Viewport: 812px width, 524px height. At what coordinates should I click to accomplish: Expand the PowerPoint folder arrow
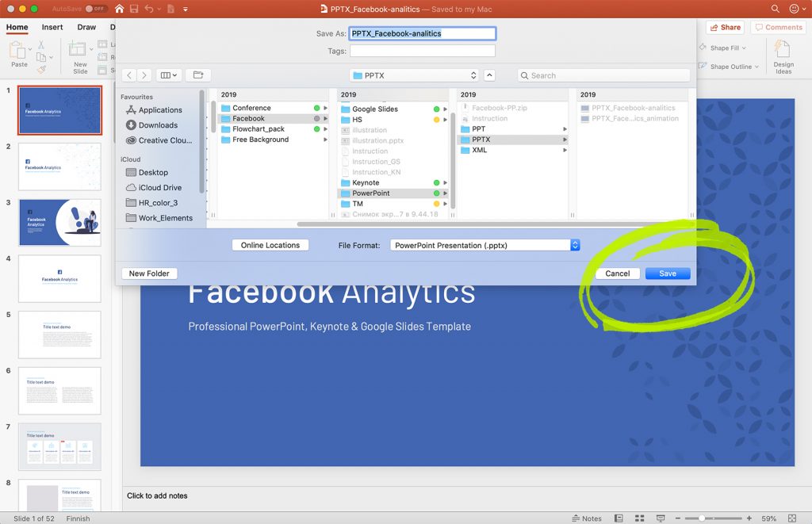[x=446, y=193]
